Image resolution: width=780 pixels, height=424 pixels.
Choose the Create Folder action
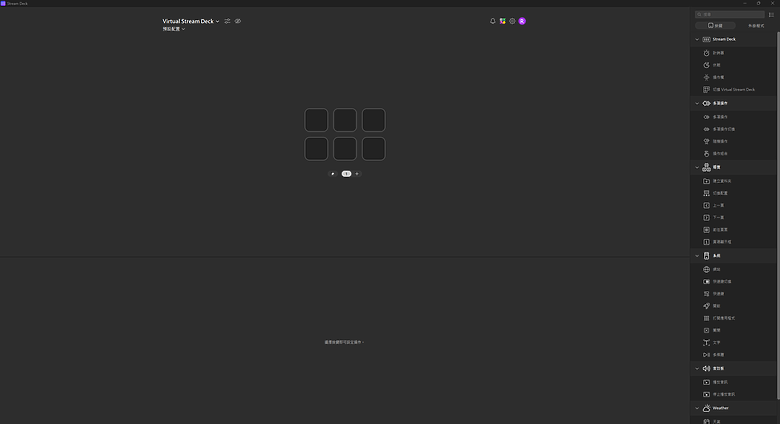pyautogui.click(x=734, y=181)
